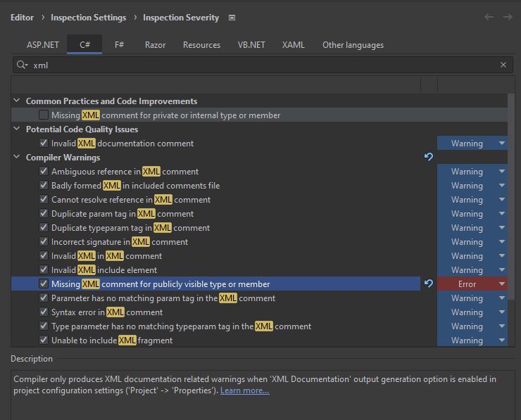The width and height of the screenshot is (521, 420).
Task: Collapse Potential Code Quality Issues group
Action: click(17, 129)
